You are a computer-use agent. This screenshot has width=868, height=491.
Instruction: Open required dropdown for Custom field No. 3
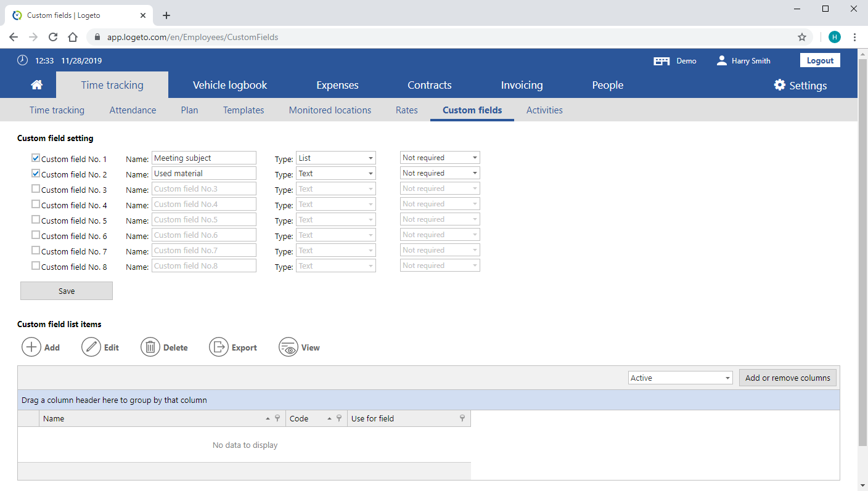pyautogui.click(x=440, y=189)
